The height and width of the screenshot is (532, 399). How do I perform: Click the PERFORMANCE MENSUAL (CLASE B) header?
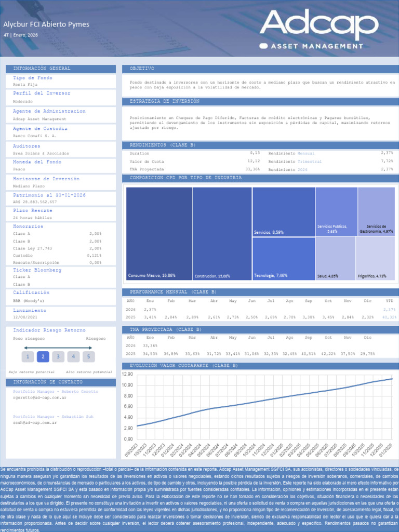[x=261, y=292]
